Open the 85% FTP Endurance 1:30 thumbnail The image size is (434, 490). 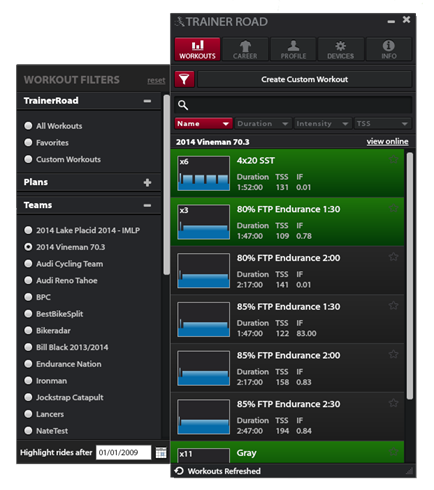coord(203,319)
